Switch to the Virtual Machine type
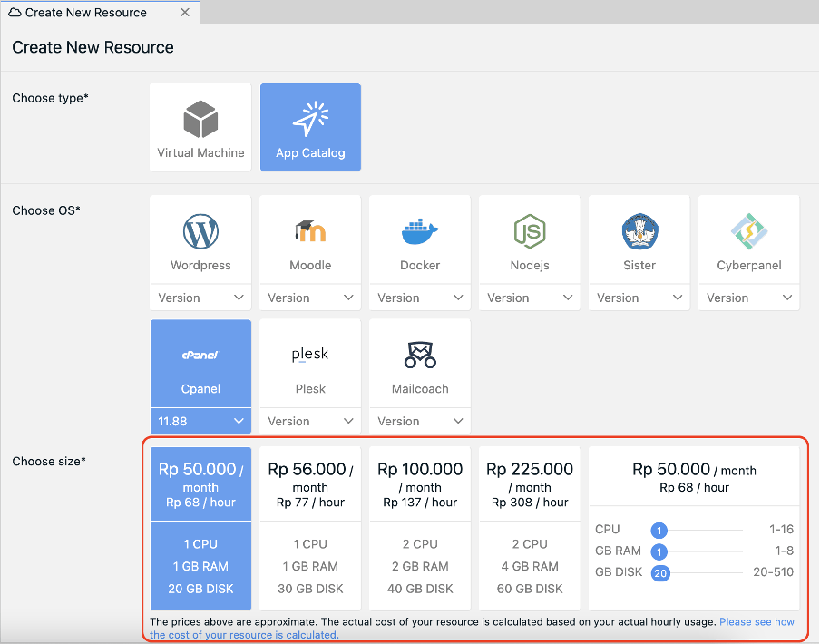This screenshot has width=820, height=644. pos(200,127)
